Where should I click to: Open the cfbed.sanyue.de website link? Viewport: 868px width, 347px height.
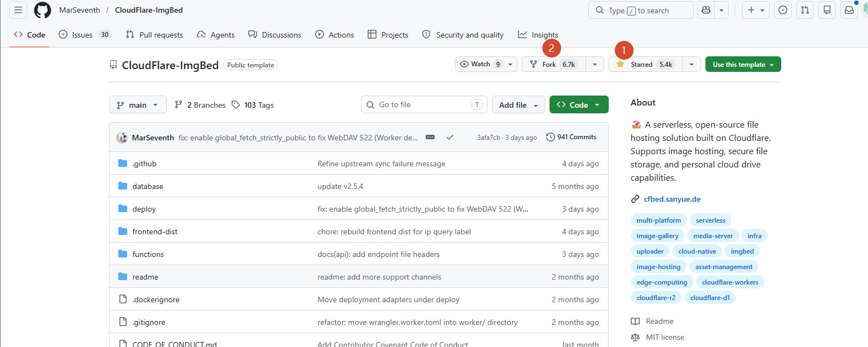[672, 199]
